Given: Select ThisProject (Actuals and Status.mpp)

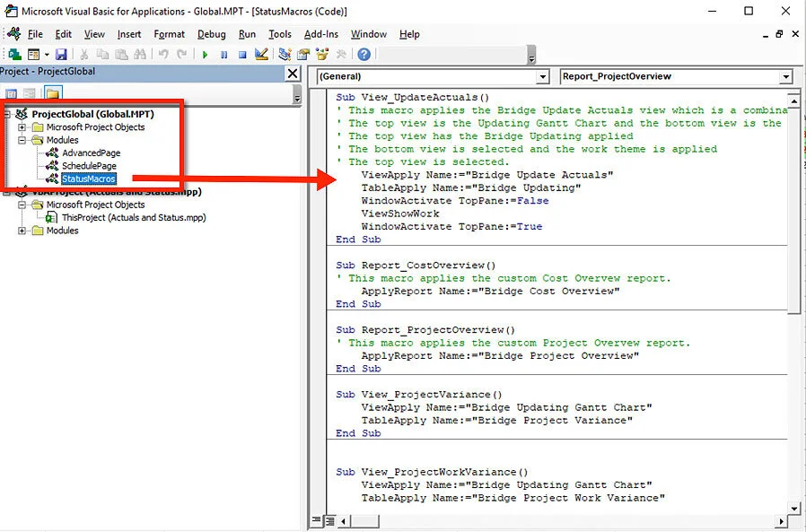Looking at the screenshot, I should pos(134,217).
